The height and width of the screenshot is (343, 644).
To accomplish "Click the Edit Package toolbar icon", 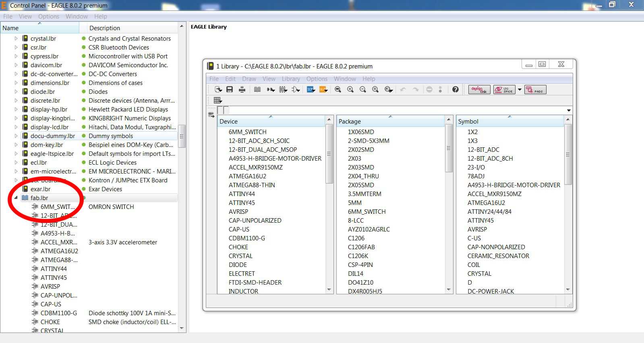I will [283, 89].
